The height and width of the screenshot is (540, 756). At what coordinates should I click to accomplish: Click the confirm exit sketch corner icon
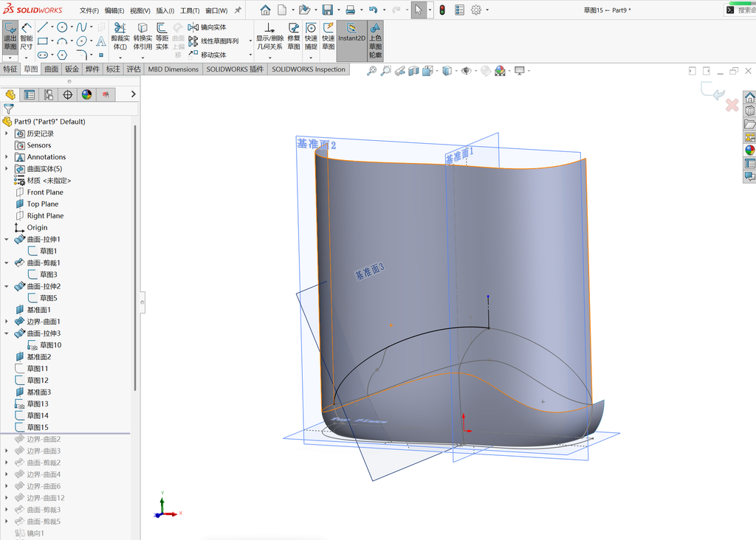pos(712,91)
